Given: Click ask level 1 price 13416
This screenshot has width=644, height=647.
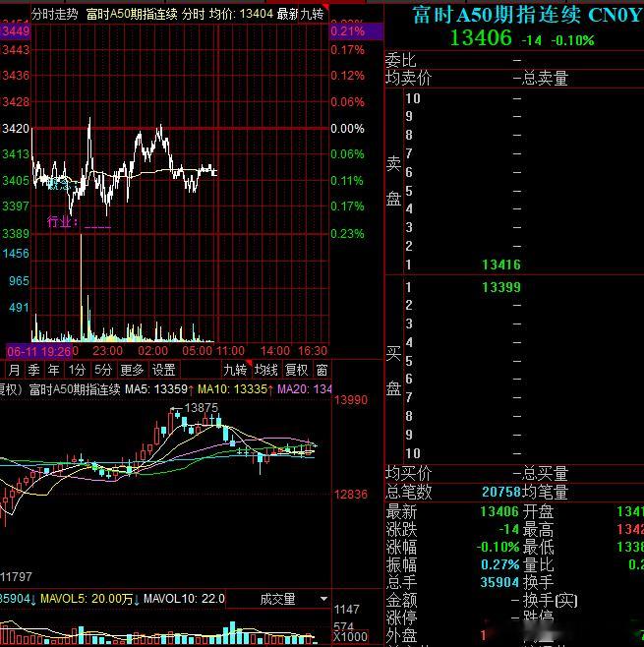Looking at the screenshot, I should click(501, 265).
